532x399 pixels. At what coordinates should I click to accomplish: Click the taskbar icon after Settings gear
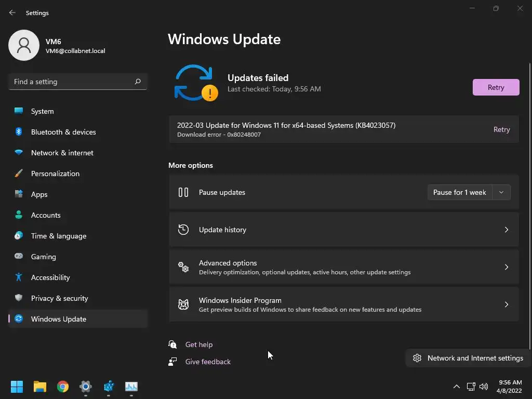[x=109, y=387]
